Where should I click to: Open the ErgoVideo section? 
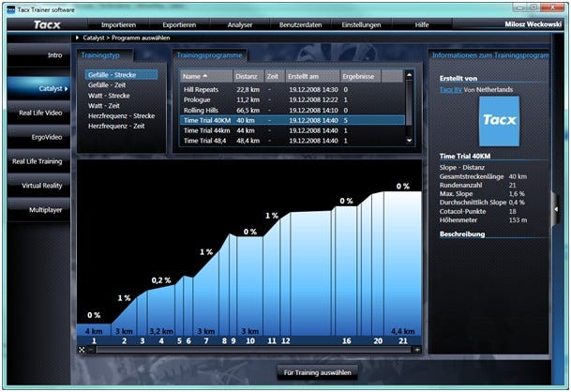click(x=38, y=137)
